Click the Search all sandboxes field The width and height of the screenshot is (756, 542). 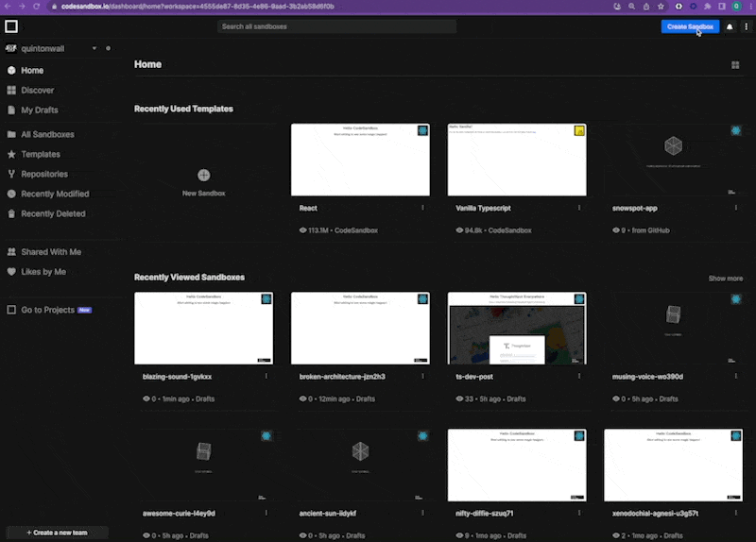pos(336,26)
